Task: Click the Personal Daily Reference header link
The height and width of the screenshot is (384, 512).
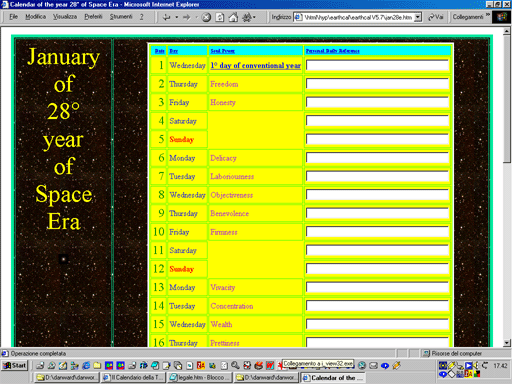Action: 333,51
